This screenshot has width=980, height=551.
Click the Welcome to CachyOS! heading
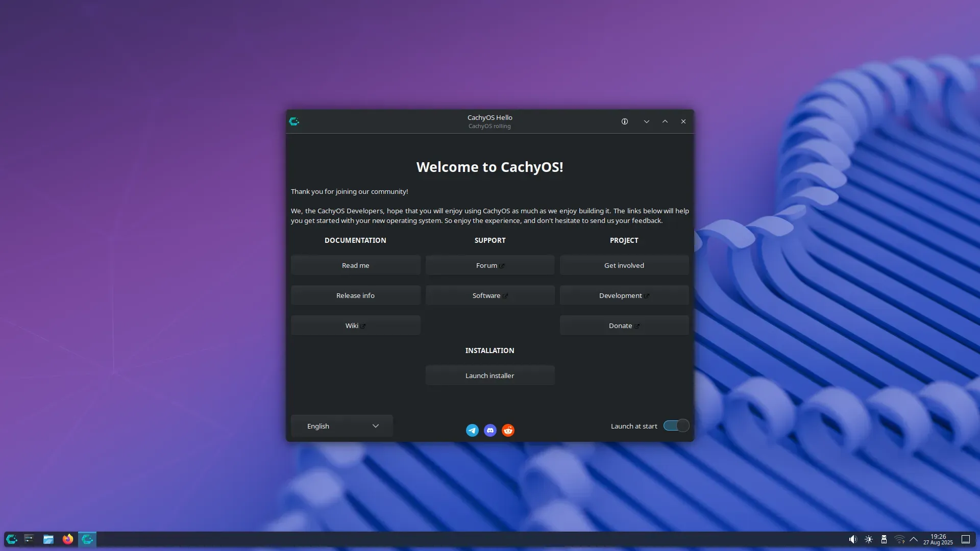coord(490,167)
